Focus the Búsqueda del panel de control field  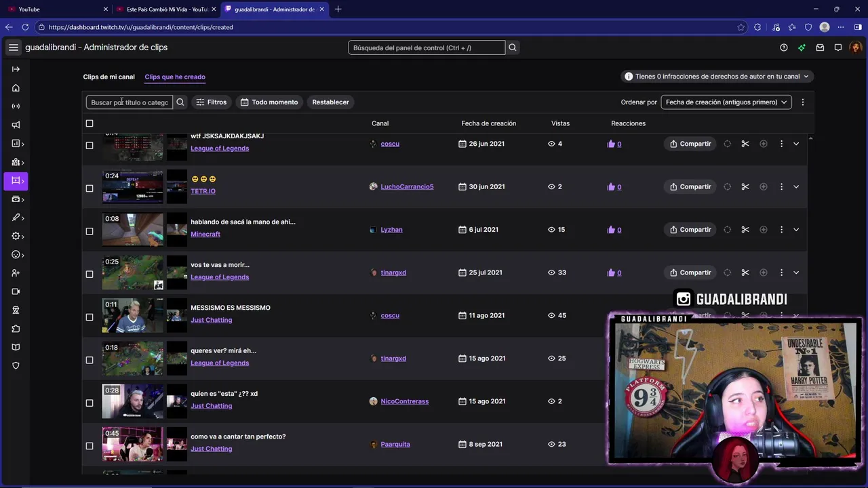[427, 47]
